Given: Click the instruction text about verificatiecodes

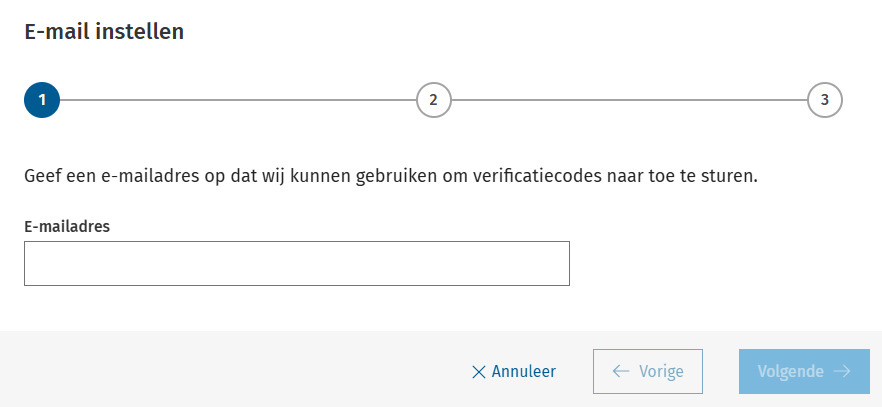Looking at the screenshot, I should point(391,178).
